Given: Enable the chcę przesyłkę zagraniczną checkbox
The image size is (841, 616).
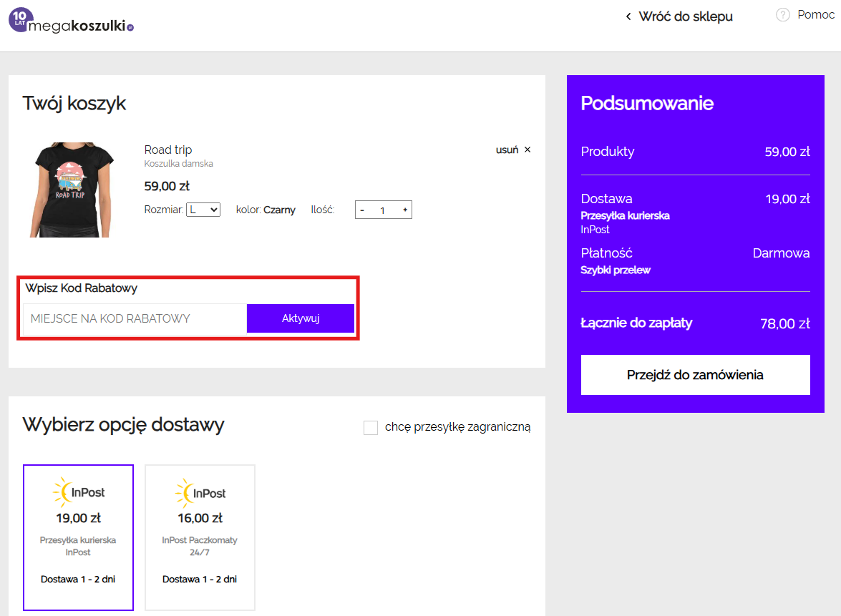Looking at the screenshot, I should pos(371,428).
